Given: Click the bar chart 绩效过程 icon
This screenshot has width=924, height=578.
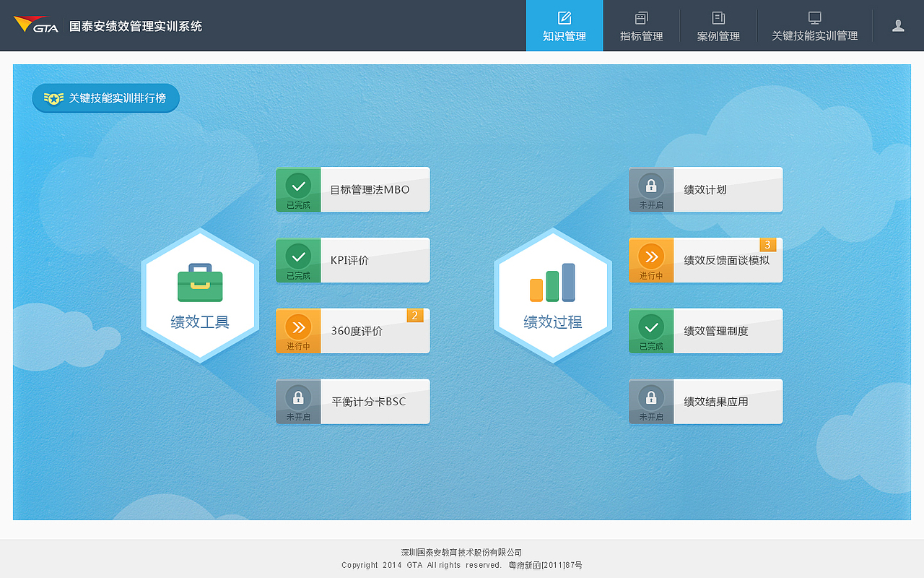Looking at the screenshot, I should 553,282.
